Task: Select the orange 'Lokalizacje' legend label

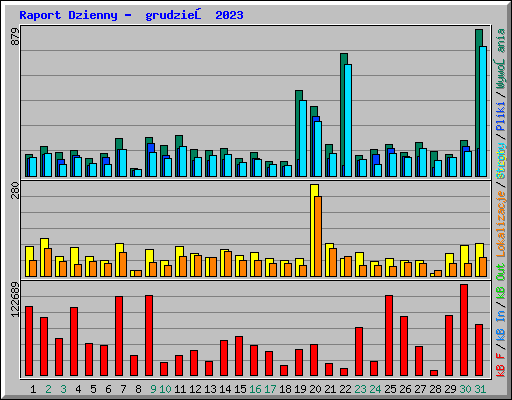Action: pyautogui.click(x=501, y=224)
